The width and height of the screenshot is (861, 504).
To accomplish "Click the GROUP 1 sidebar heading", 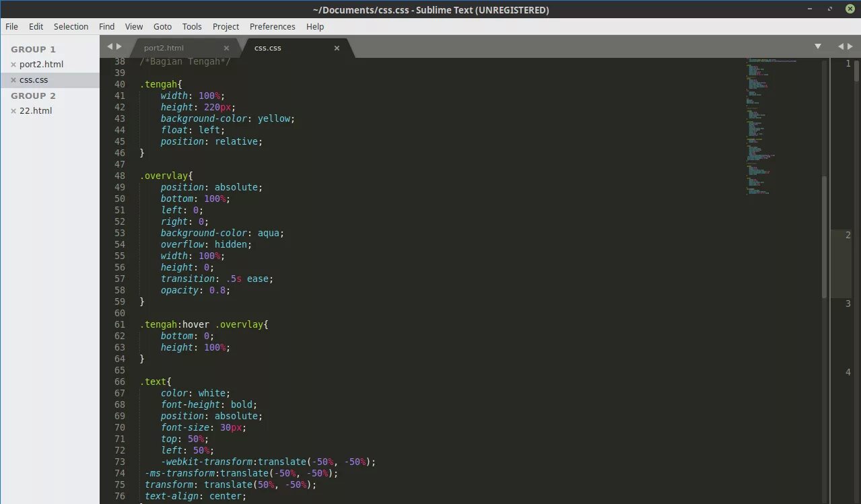I will pyautogui.click(x=33, y=49).
